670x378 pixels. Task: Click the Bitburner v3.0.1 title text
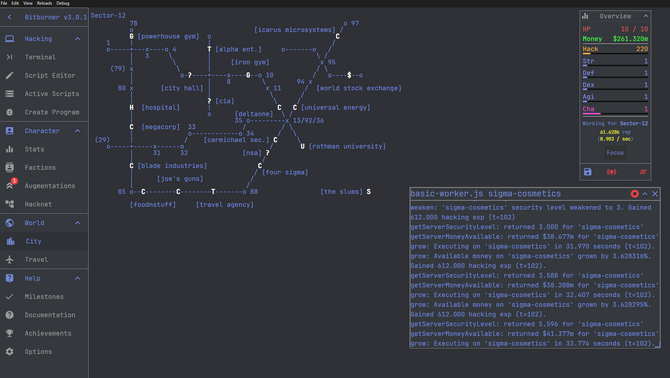56,18
